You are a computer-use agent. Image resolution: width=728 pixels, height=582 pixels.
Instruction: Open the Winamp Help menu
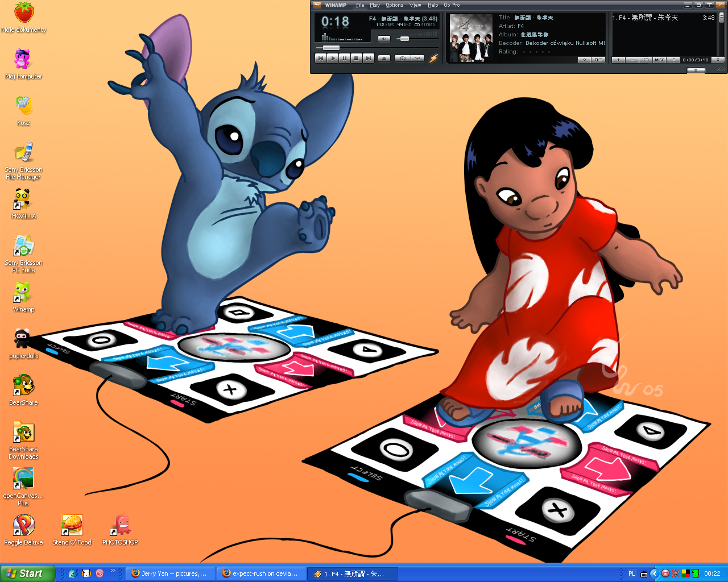tap(433, 5)
